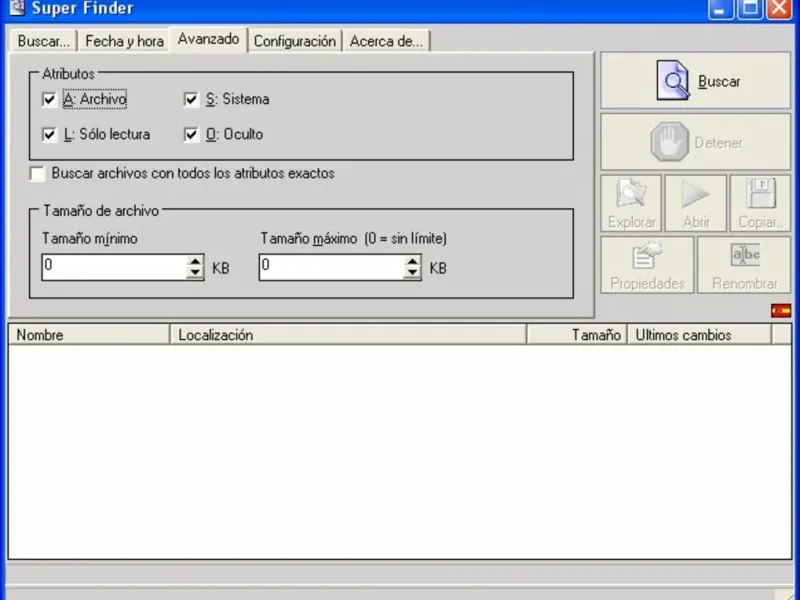Open the Fecha y hora tab
The image size is (800, 600).
124,41
